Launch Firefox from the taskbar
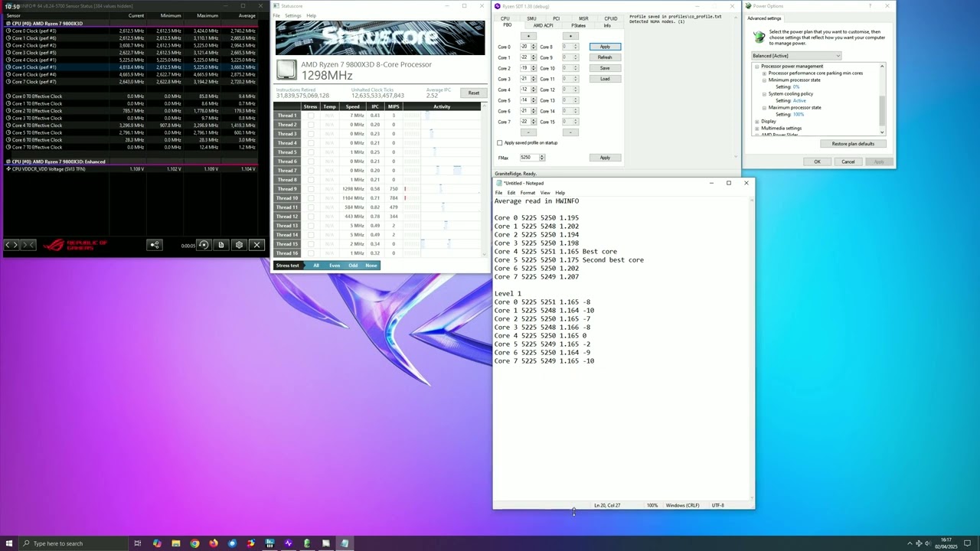Image resolution: width=980 pixels, height=551 pixels. [213, 543]
